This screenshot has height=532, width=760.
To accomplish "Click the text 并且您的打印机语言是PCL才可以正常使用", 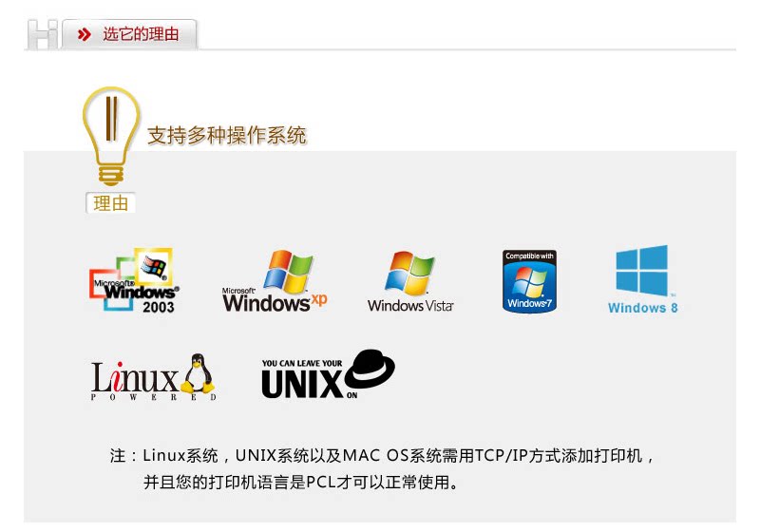I will pyautogui.click(x=300, y=482).
